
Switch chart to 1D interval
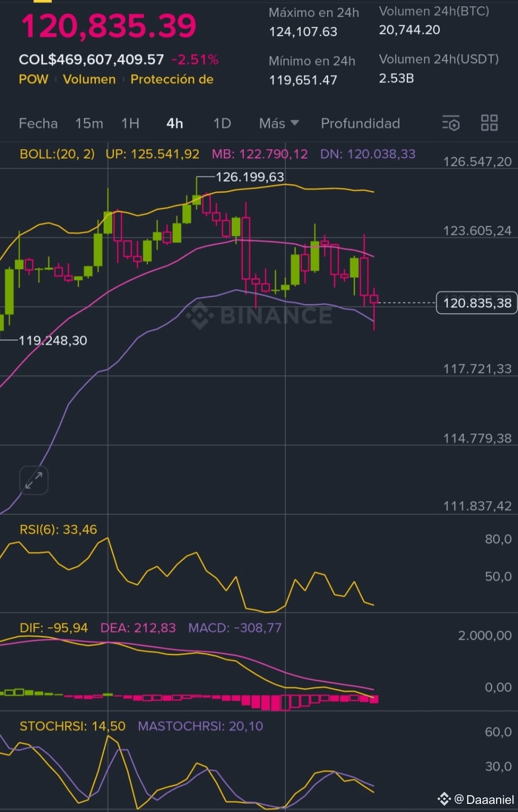tap(222, 123)
